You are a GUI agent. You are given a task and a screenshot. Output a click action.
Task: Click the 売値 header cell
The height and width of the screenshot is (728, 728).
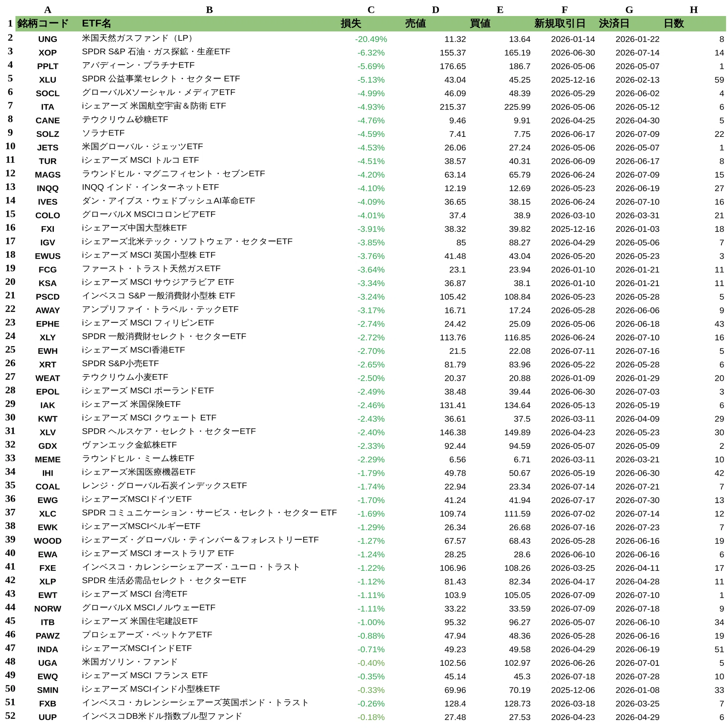tap(435, 24)
